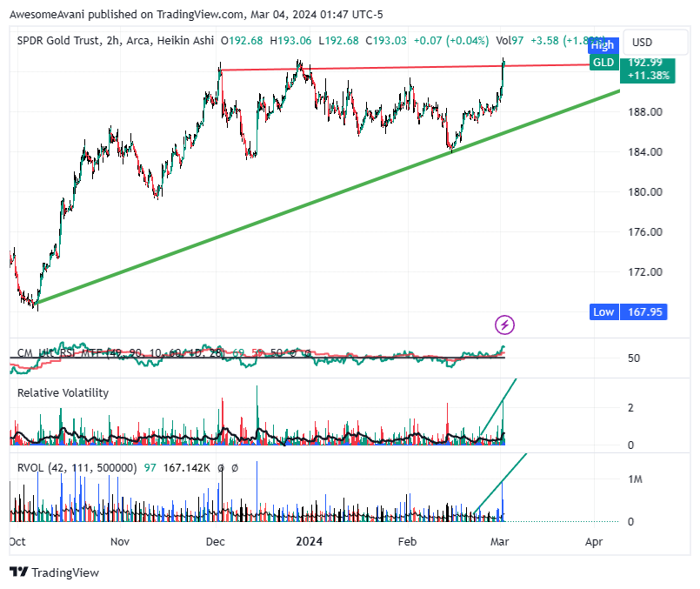Click the Nov label on time axis

coord(120,541)
